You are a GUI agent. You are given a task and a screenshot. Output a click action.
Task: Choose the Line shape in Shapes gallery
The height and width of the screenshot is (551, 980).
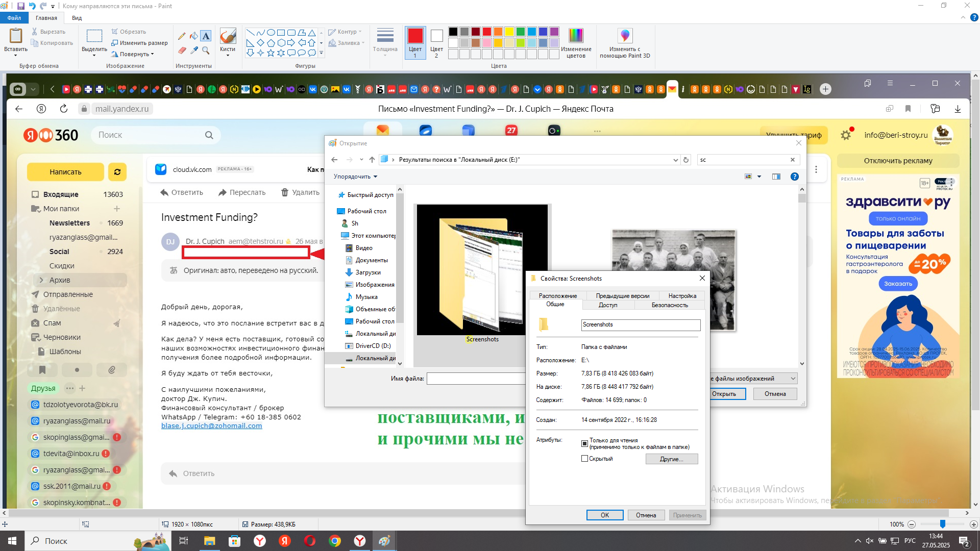click(250, 32)
